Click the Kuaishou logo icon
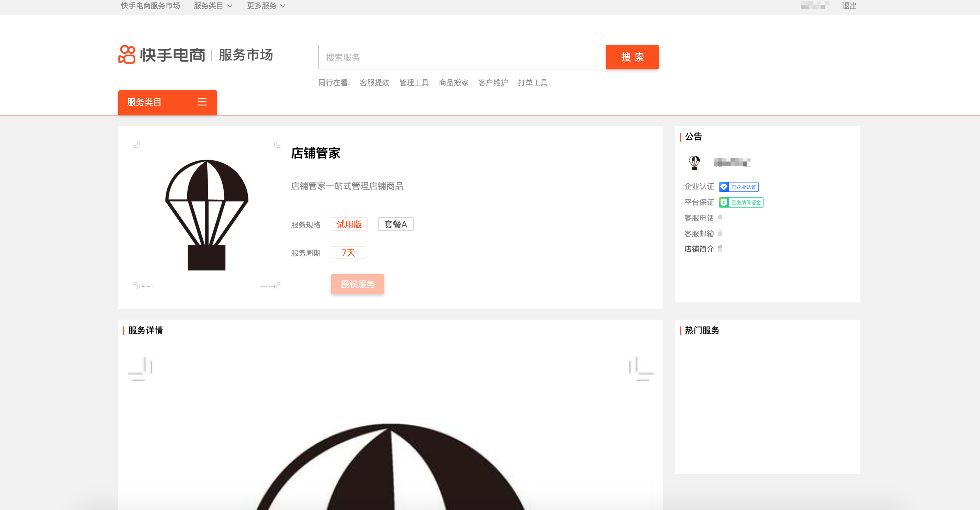This screenshot has height=510, width=980. click(127, 55)
